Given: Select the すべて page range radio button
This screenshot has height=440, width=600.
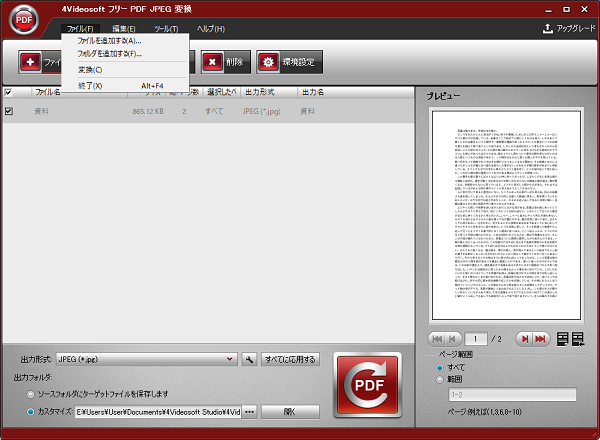Looking at the screenshot, I should [x=438, y=366].
